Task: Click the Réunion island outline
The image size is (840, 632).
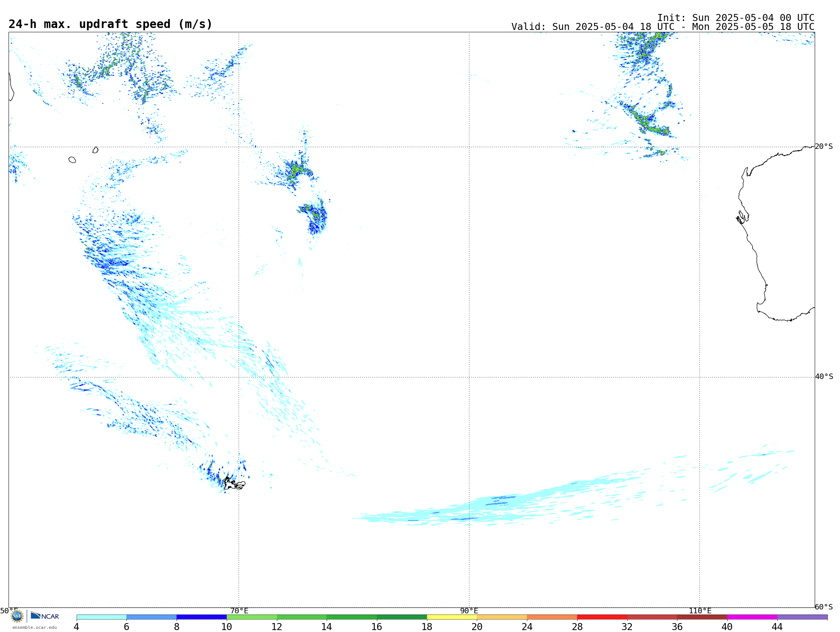Action: [x=72, y=160]
